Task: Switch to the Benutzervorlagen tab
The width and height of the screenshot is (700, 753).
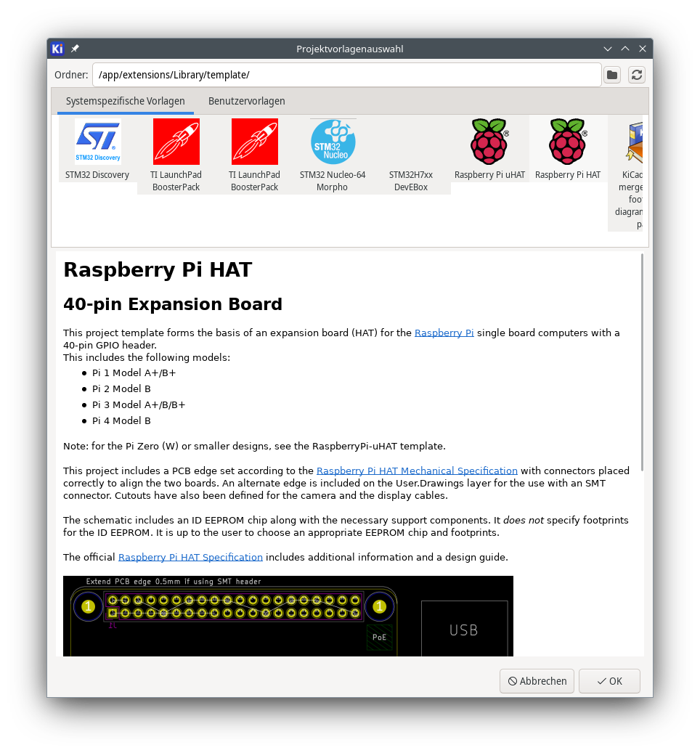Action: (x=246, y=101)
